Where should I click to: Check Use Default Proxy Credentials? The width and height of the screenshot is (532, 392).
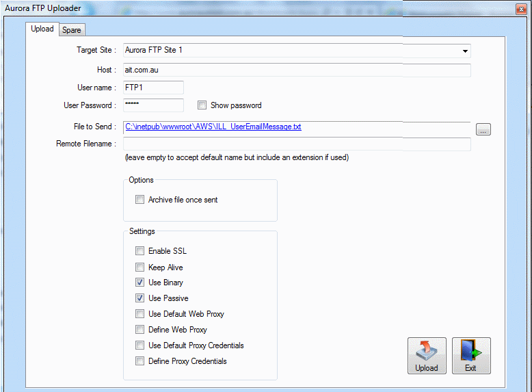[139, 345]
